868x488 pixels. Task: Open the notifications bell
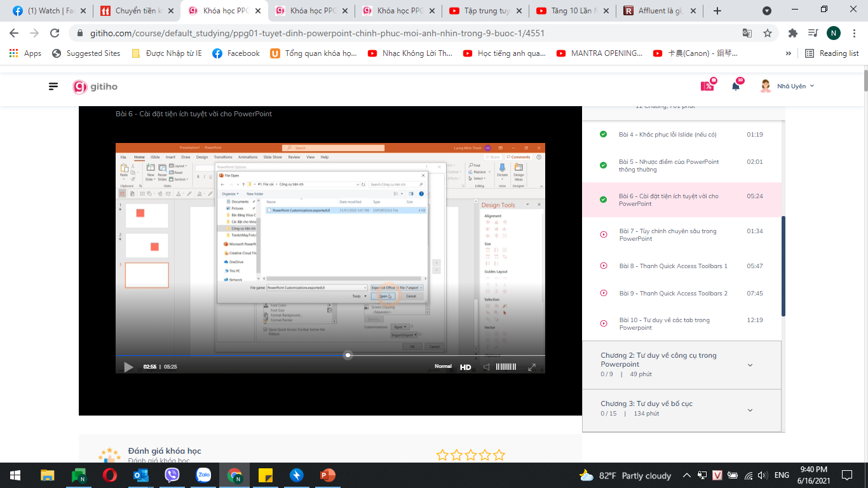pyautogui.click(x=736, y=86)
